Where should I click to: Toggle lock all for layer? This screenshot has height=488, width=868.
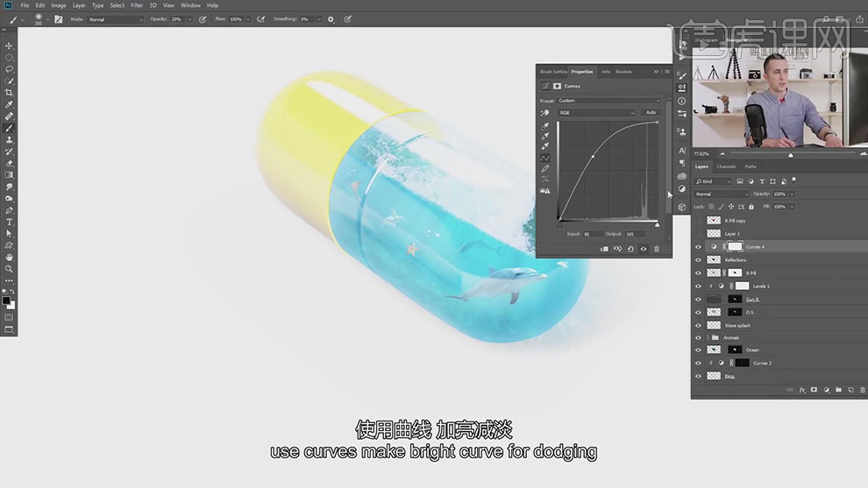(x=751, y=207)
